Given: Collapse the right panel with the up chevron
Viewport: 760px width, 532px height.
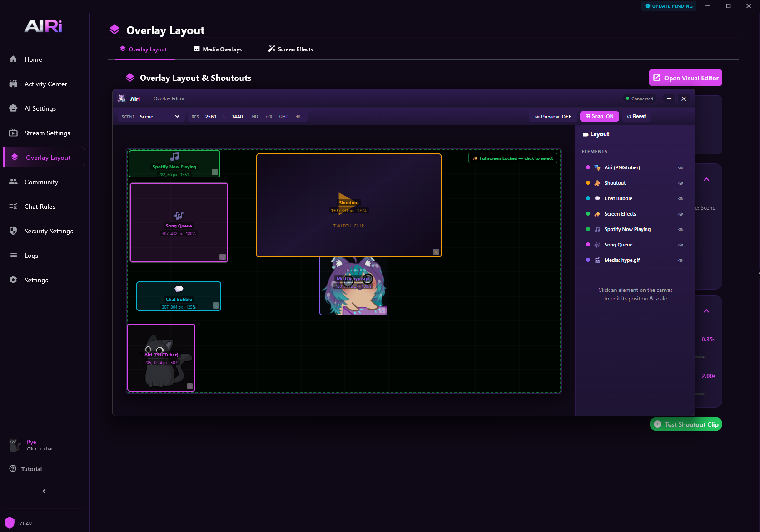Looking at the screenshot, I should (707, 179).
